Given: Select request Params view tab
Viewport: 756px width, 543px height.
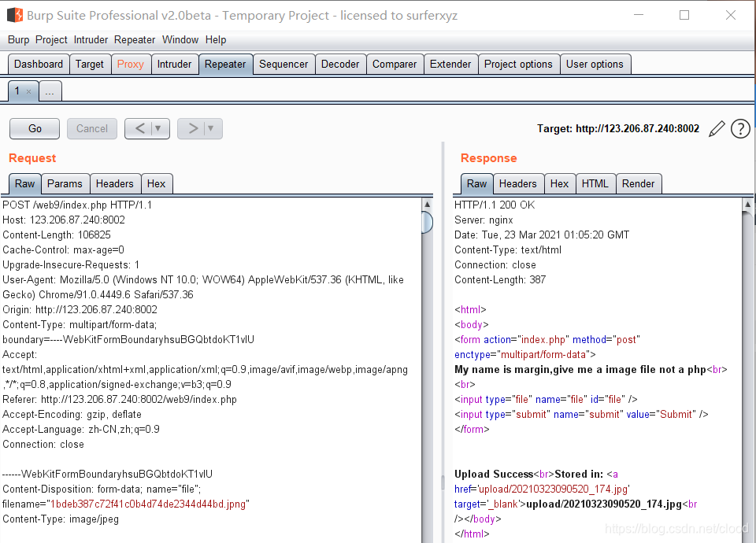Looking at the screenshot, I should (65, 183).
